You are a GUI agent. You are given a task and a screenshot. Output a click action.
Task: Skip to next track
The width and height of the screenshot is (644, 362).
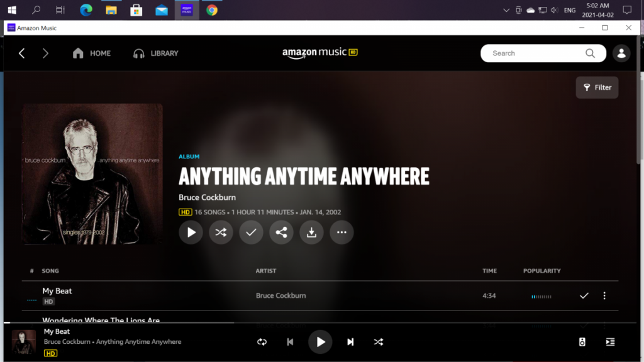pyautogui.click(x=350, y=342)
